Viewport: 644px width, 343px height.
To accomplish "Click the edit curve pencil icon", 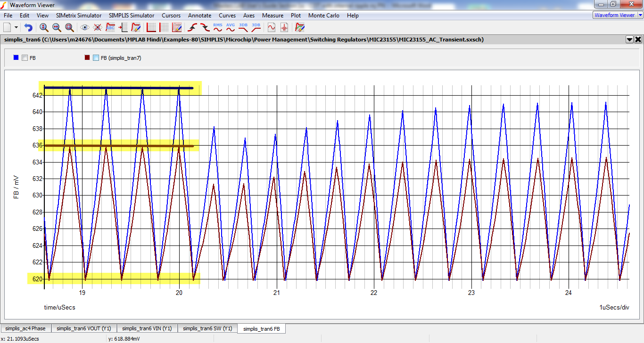I will [x=136, y=27].
